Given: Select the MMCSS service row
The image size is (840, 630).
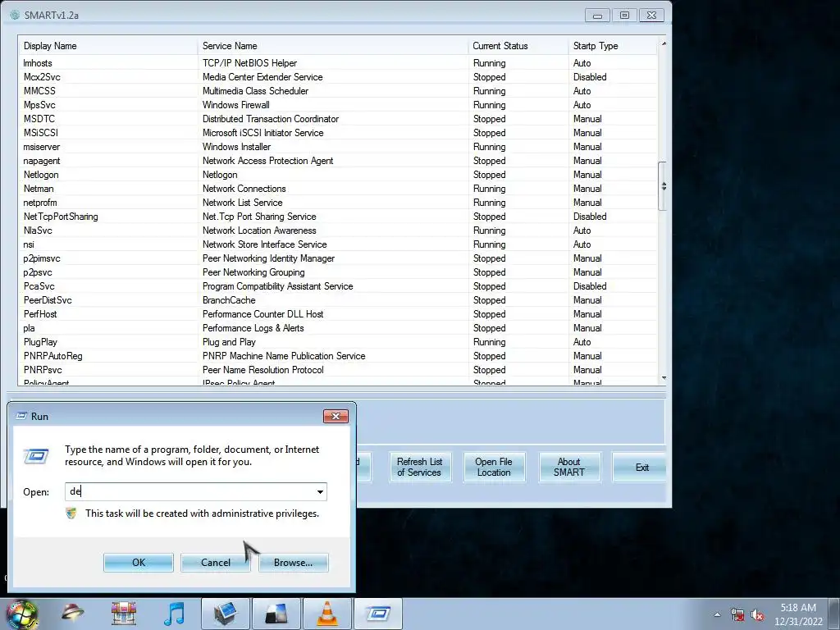Looking at the screenshot, I should click(x=338, y=91).
